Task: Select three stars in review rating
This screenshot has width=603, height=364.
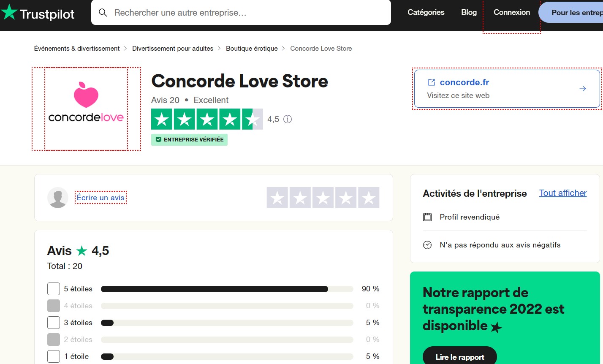Action: 323,198
